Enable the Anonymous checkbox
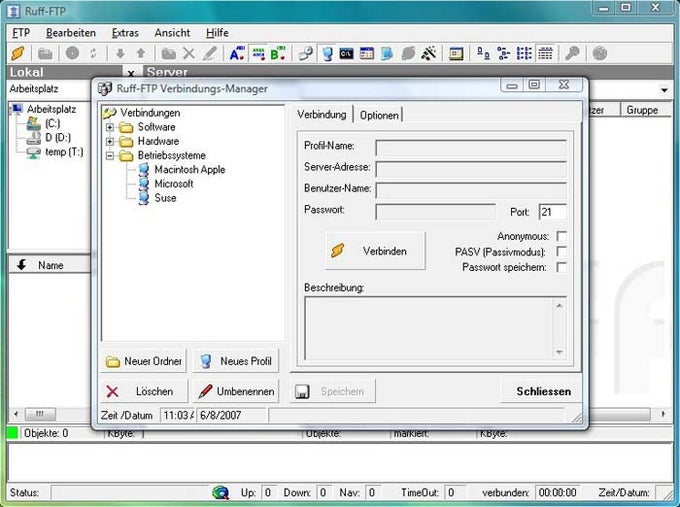The height and width of the screenshot is (507, 680). (x=561, y=236)
